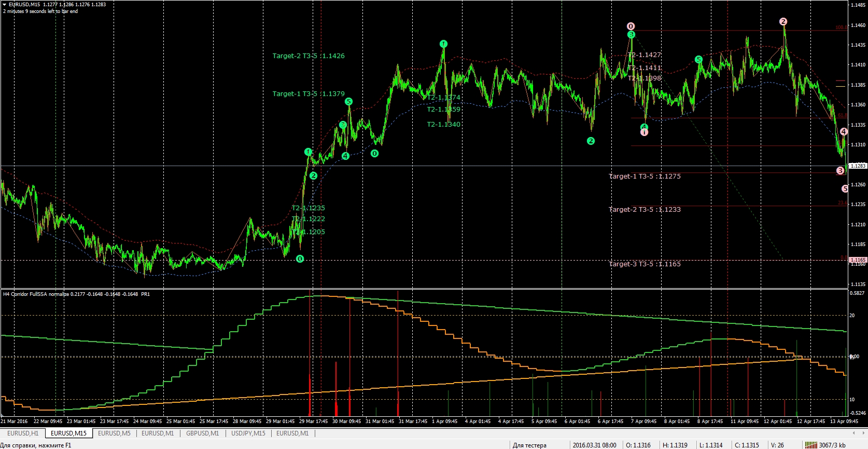Click the Target-3 T3-5 :1.1165 label
The image size is (868, 449).
pyautogui.click(x=645, y=264)
